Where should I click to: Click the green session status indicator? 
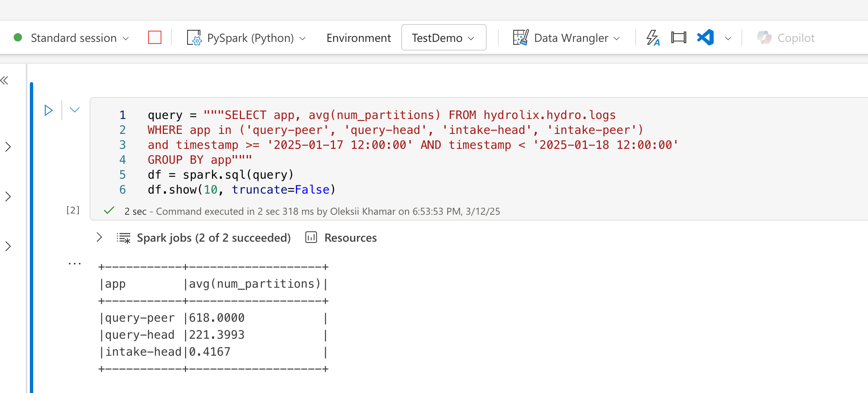[17, 37]
